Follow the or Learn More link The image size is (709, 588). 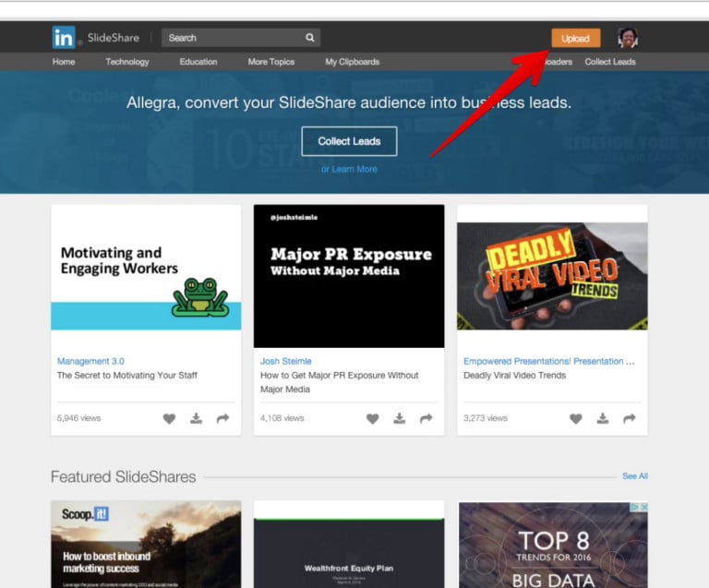(349, 169)
